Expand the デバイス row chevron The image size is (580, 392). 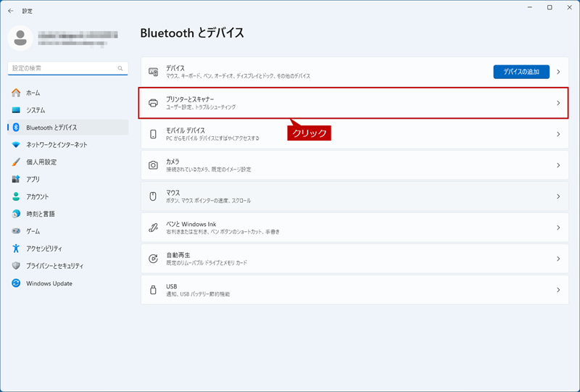(x=558, y=72)
